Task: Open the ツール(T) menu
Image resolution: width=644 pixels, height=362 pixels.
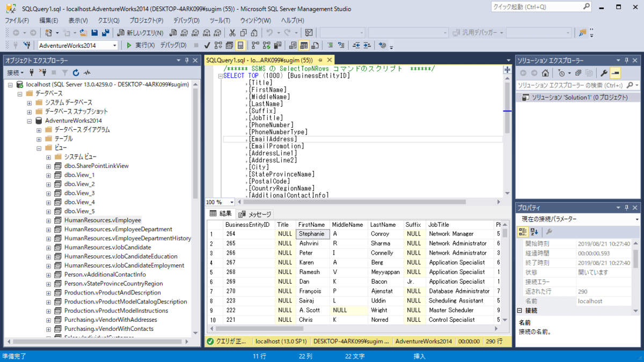Action: tap(219, 20)
